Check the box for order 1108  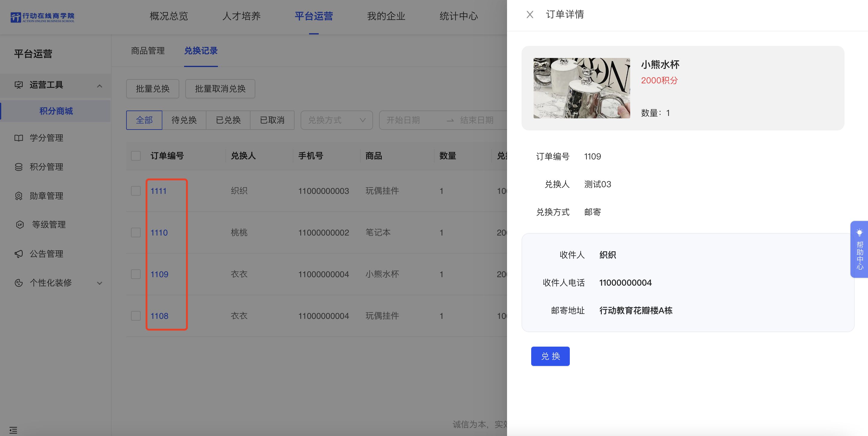(136, 316)
